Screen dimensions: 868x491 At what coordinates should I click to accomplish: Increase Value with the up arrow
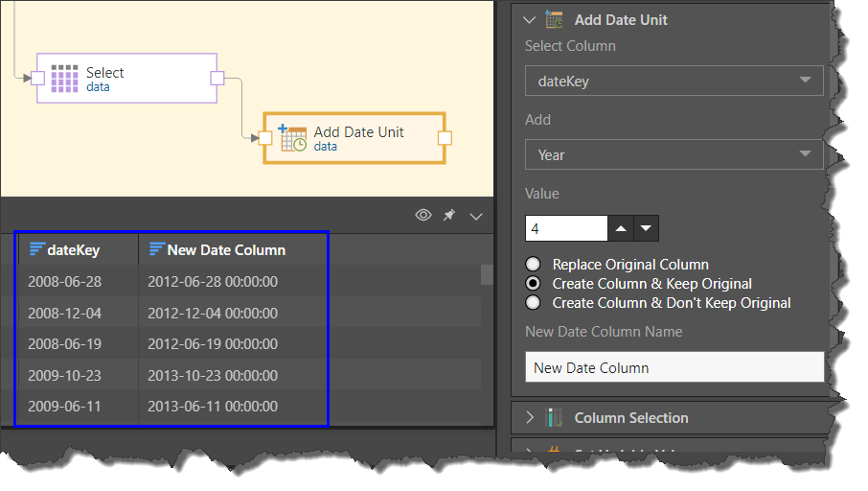tap(621, 228)
